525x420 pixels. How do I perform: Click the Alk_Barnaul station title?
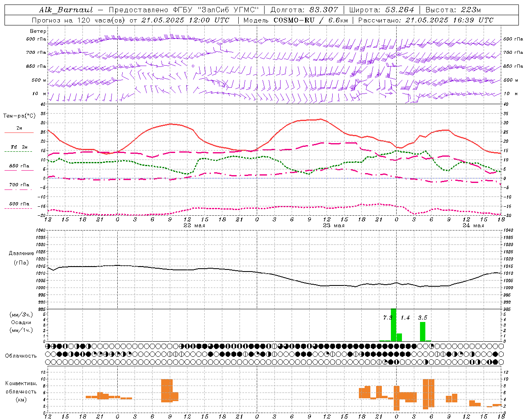click(66, 10)
